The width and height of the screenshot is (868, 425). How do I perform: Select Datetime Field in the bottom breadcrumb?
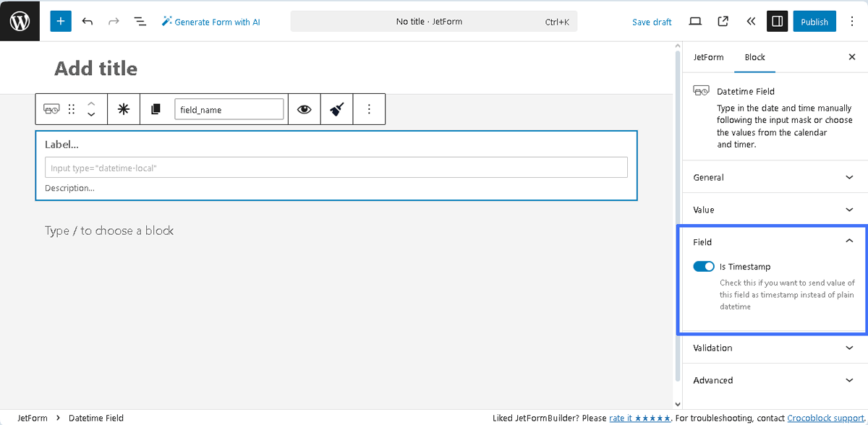pyautogui.click(x=96, y=418)
